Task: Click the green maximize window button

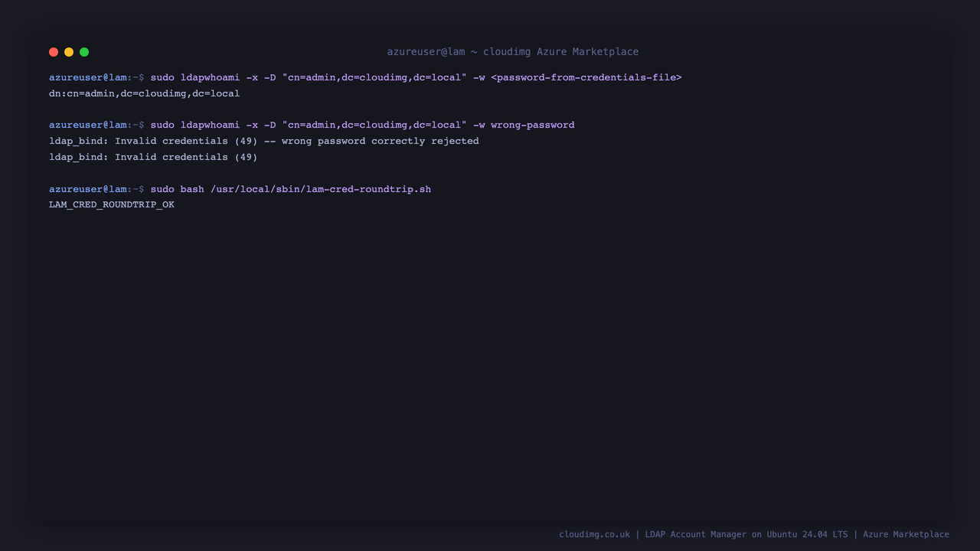Action: pyautogui.click(x=84, y=52)
